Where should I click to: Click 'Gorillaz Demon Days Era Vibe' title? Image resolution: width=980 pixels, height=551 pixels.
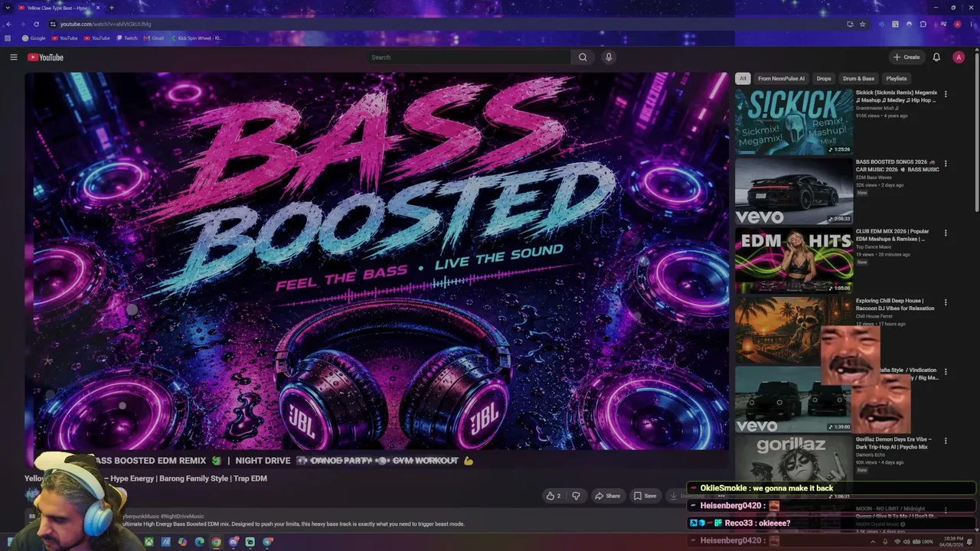coord(893,443)
